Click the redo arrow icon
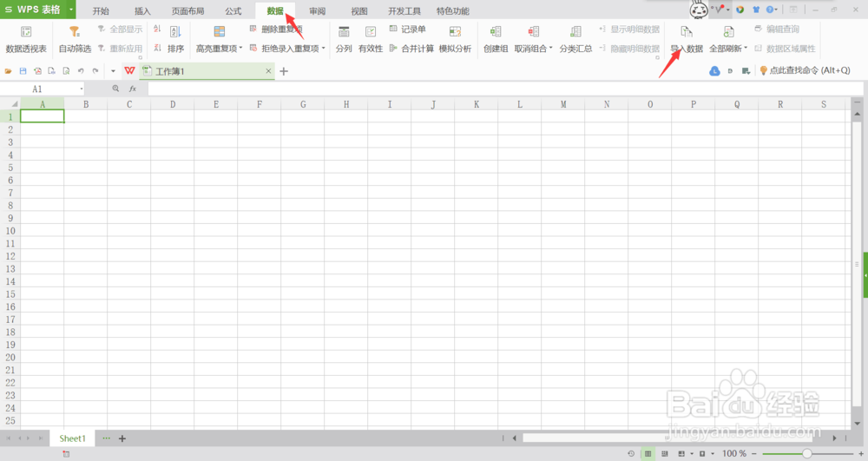Screen dimensions: 868x461 coord(95,71)
